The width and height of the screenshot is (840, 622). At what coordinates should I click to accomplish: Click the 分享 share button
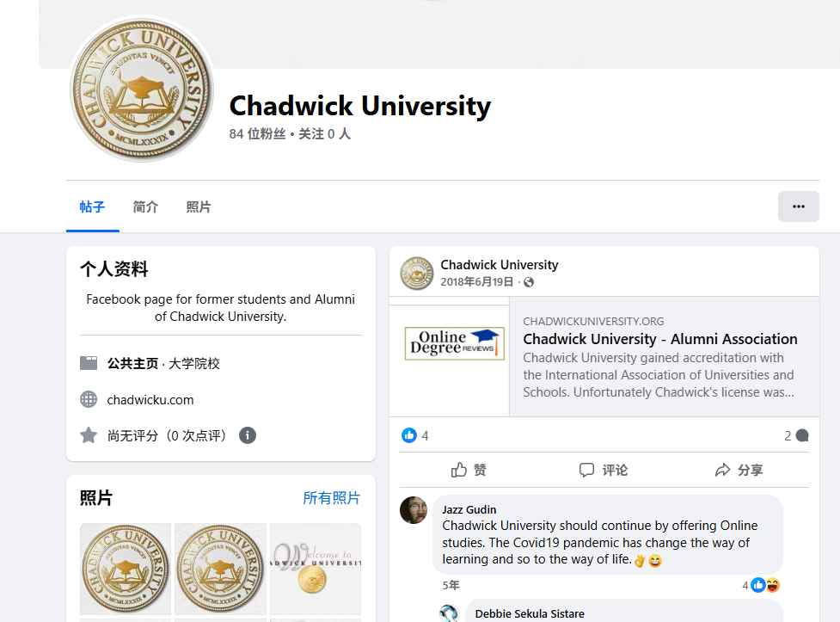(x=739, y=471)
